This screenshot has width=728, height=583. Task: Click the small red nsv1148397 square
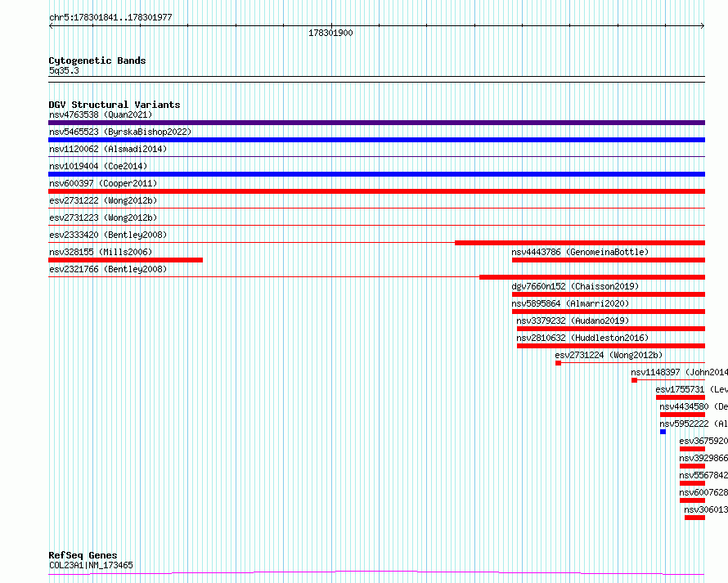pos(634,380)
